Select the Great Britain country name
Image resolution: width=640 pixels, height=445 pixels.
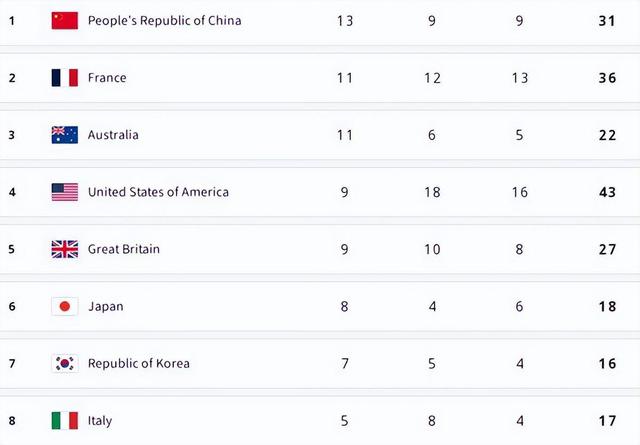pyautogui.click(x=123, y=249)
